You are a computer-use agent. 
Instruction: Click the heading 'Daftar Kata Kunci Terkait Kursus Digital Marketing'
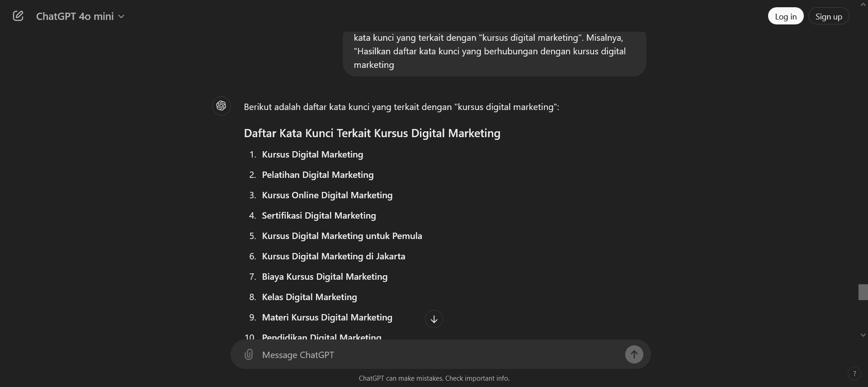click(372, 133)
